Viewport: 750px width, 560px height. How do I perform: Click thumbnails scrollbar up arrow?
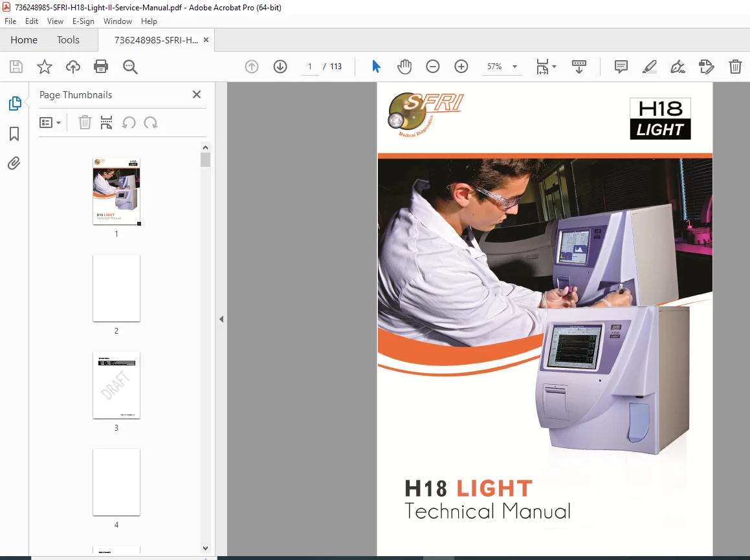tap(205, 147)
